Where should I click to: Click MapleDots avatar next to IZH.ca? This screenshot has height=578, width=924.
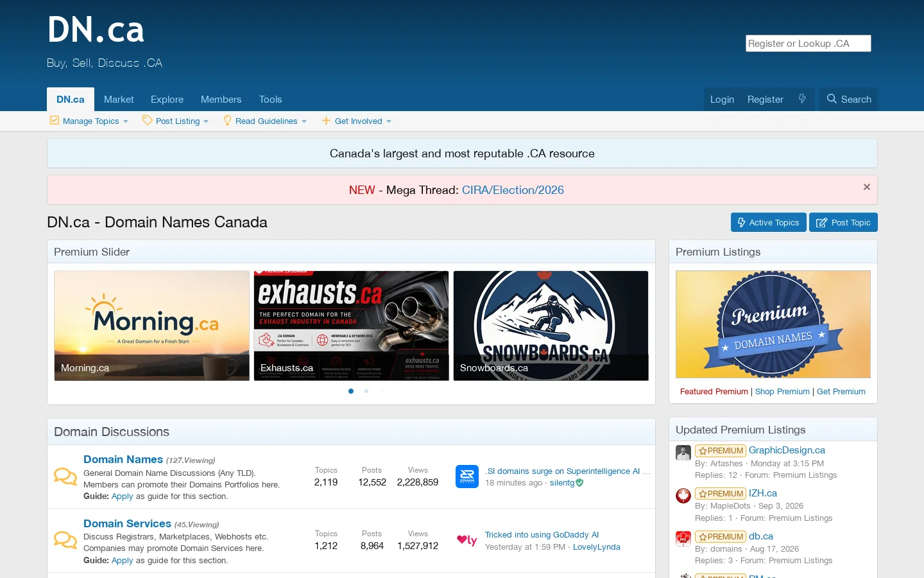pos(683,496)
